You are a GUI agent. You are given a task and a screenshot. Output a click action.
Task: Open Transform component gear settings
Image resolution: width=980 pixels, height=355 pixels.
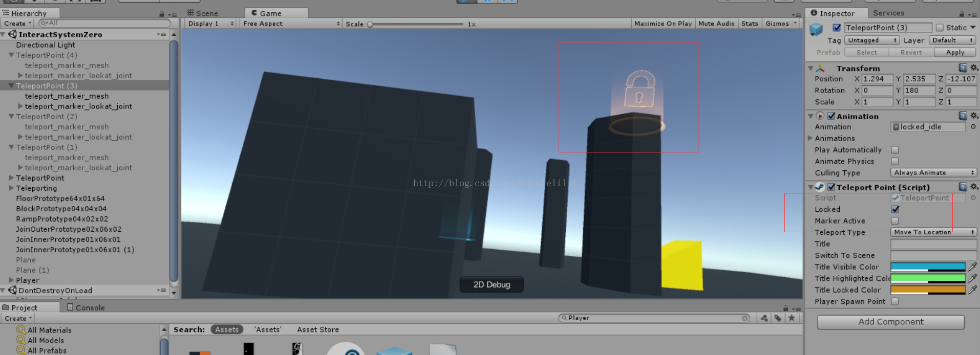click(x=974, y=68)
